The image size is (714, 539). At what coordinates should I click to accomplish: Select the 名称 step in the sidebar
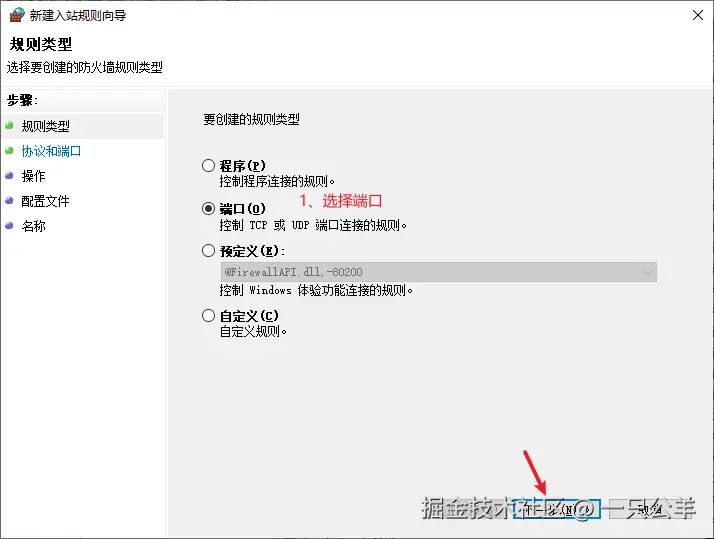click(33, 226)
